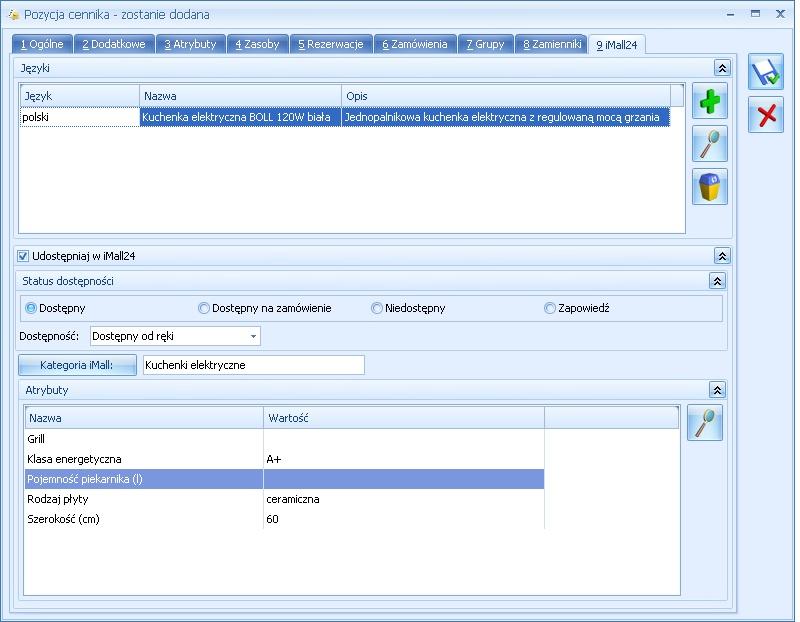800x622 pixels.
Task: Switch to the 7 Grupy tab
Action: [x=485, y=44]
